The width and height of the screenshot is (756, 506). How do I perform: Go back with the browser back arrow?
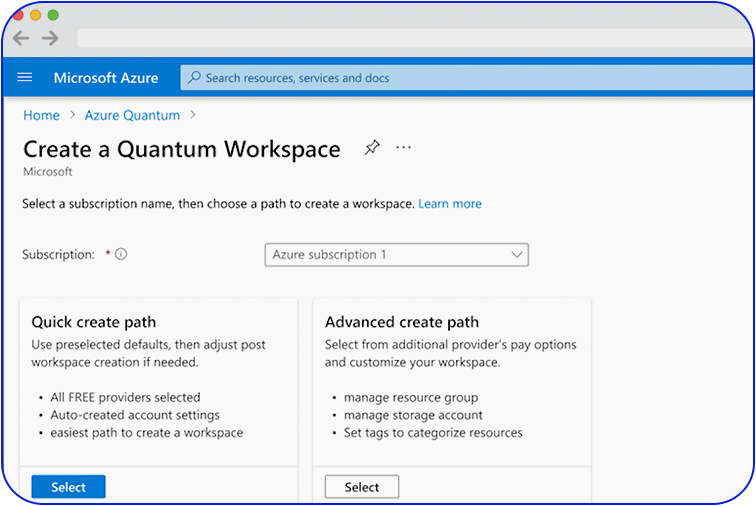click(x=21, y=38)
